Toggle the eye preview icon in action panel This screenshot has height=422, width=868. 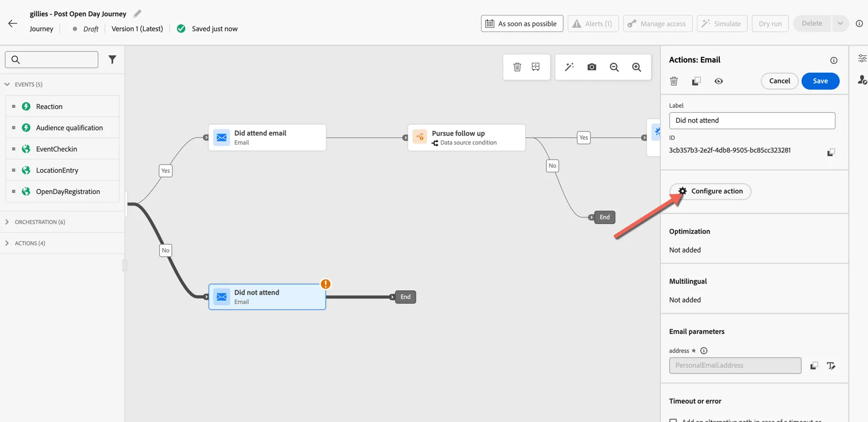(718, 81)
